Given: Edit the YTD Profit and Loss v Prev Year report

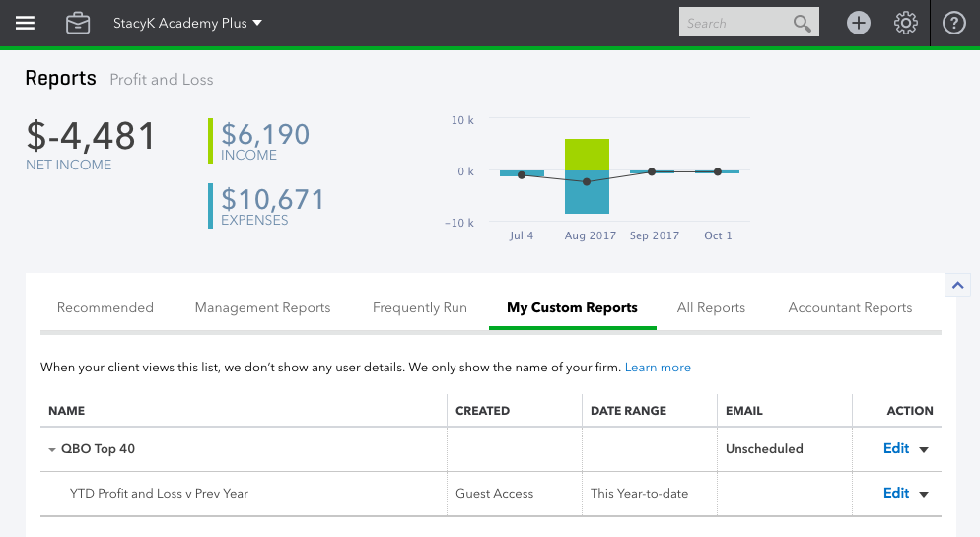Looking at the screenshot, I should (x=895, y=493).
